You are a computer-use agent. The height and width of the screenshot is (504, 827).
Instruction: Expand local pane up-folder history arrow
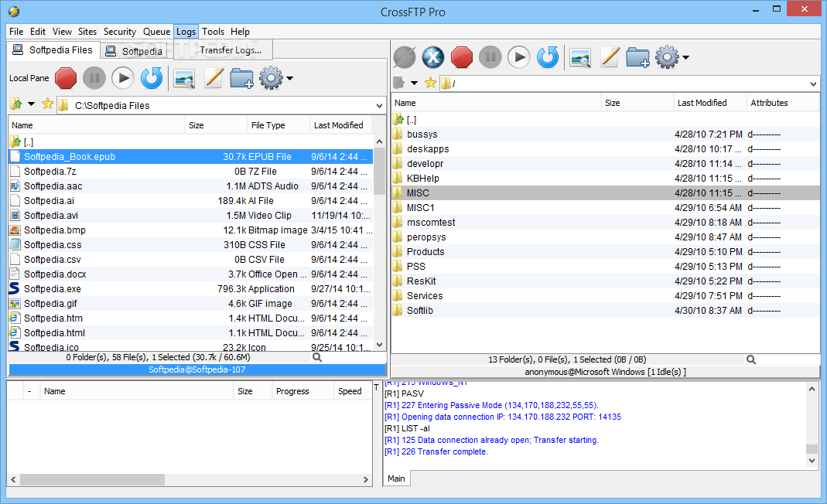point(31,104)
